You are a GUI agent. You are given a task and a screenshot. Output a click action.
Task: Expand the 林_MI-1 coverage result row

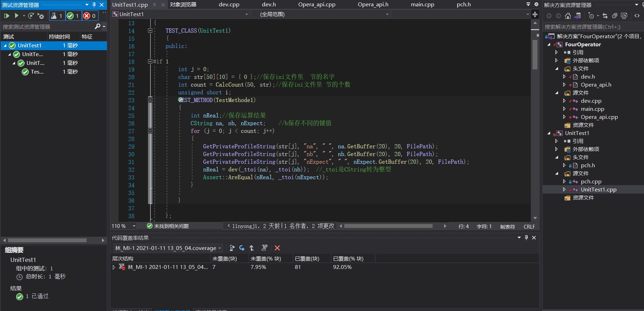tap(114, 267)
